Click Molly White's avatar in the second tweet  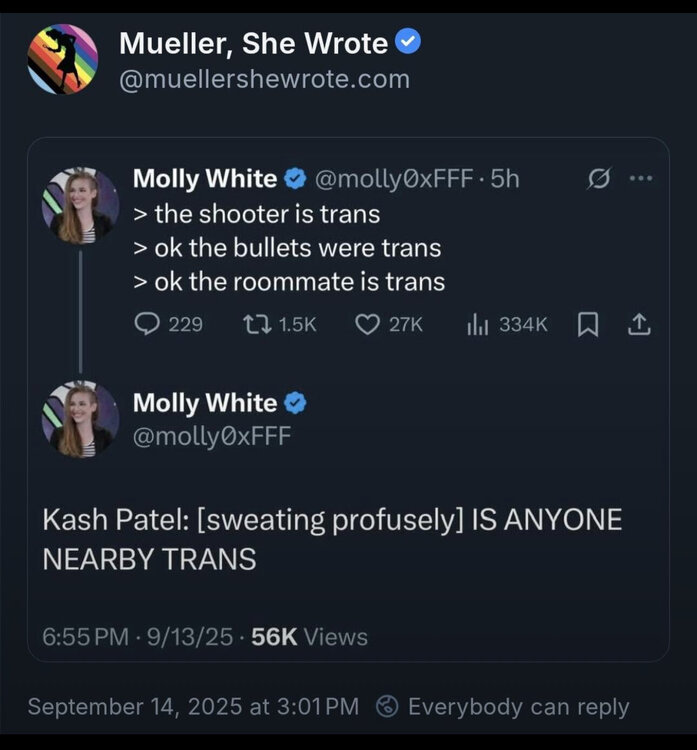click(80, 419)
